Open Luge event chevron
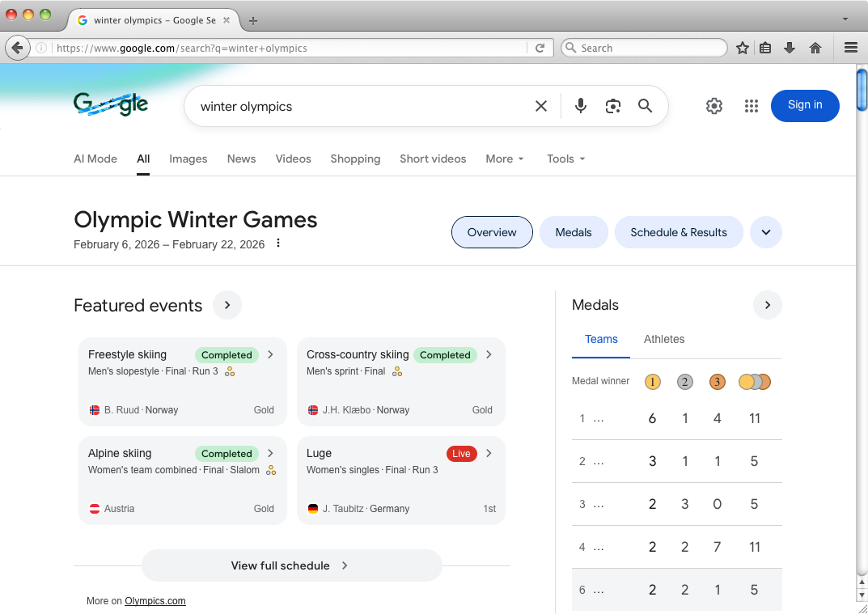The image size is (868, 614). tap(489, 453)
